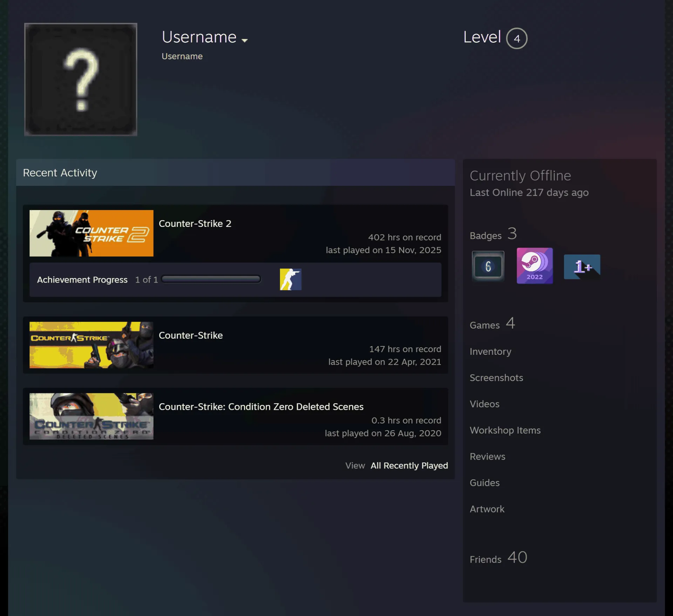Open the Achievement Progress label
Image resolution: width=673 pixels, height=616 pixels.
(82, 280)
